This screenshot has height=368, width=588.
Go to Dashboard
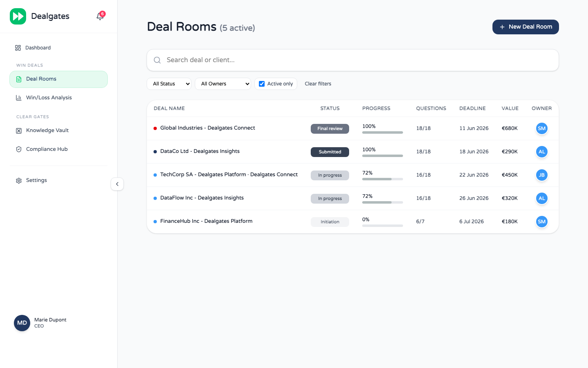pyautogui.click(x=59, y=48)
